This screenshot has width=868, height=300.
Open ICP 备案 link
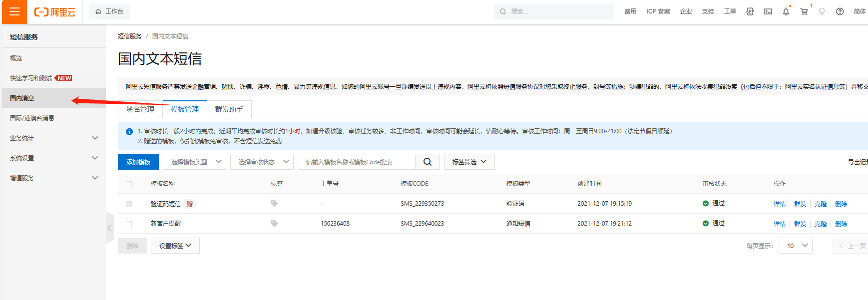658,11
